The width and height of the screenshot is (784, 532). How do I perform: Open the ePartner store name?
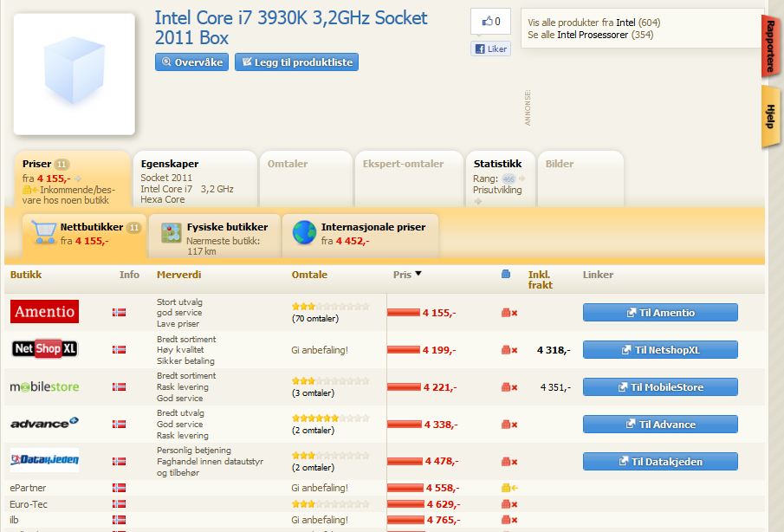[28, 488]
